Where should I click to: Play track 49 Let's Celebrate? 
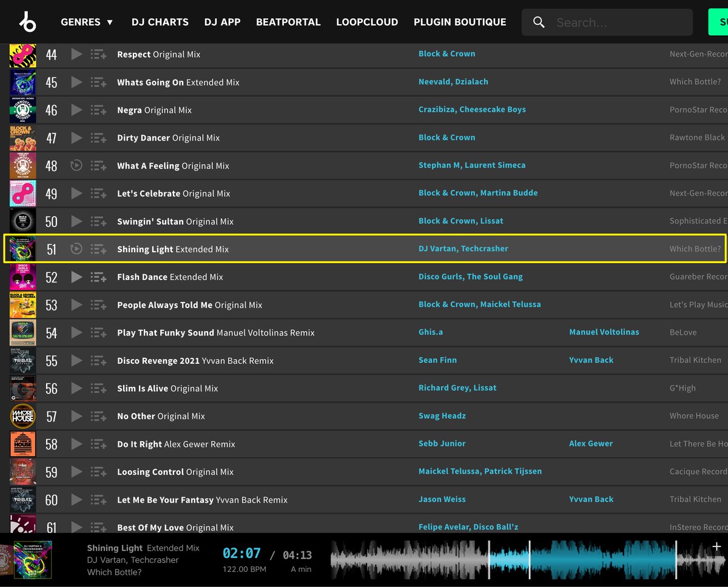[76, 193]
